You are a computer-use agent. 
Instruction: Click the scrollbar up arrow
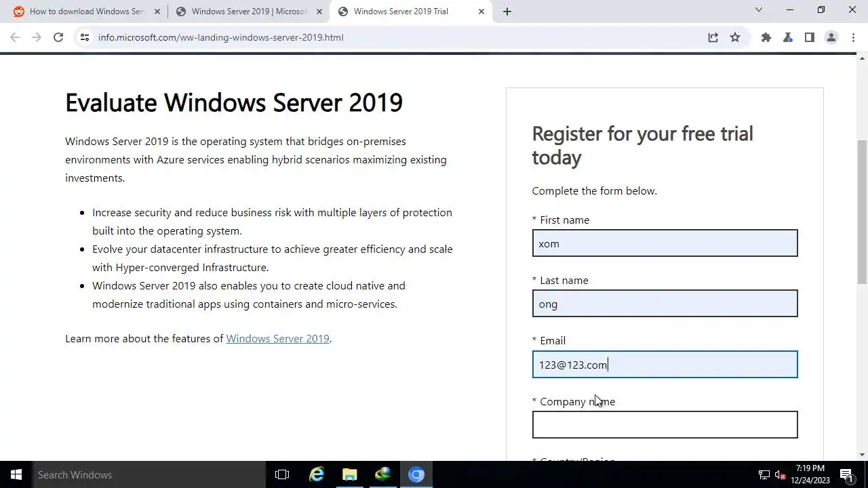point(862,58)
